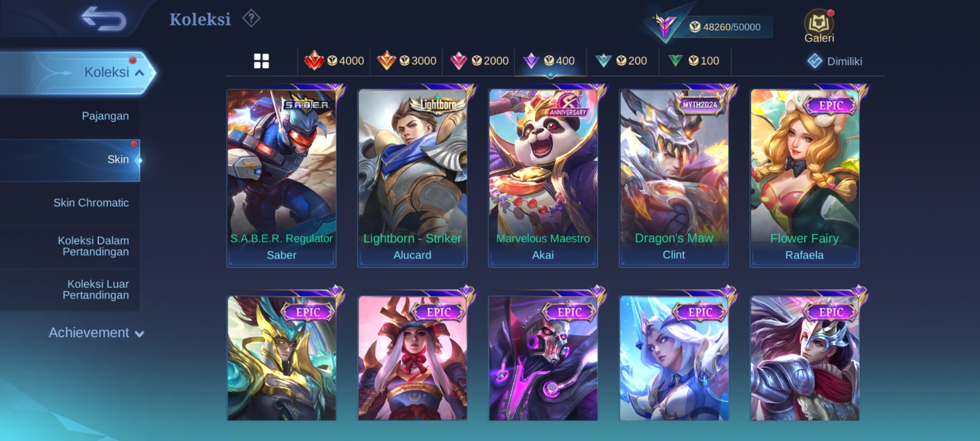Open the Koleksi help question mark
980x441 pixels.
(251, 19)
